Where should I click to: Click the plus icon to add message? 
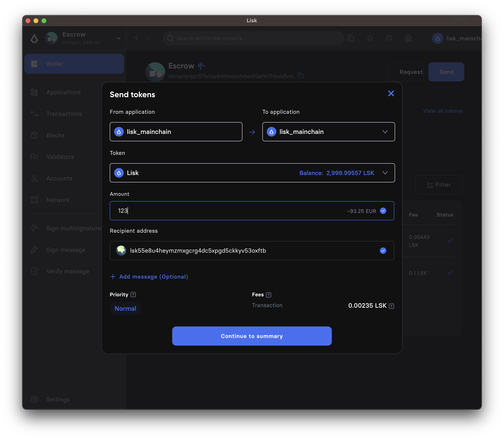pos(113,277)
